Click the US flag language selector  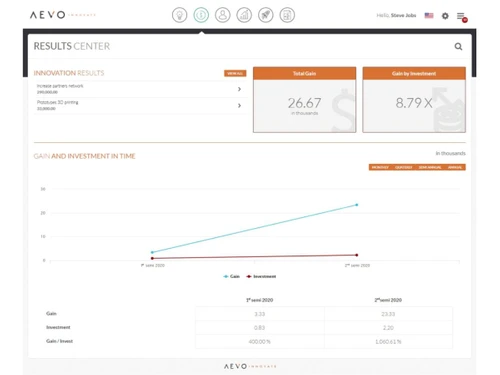(429, 15)
